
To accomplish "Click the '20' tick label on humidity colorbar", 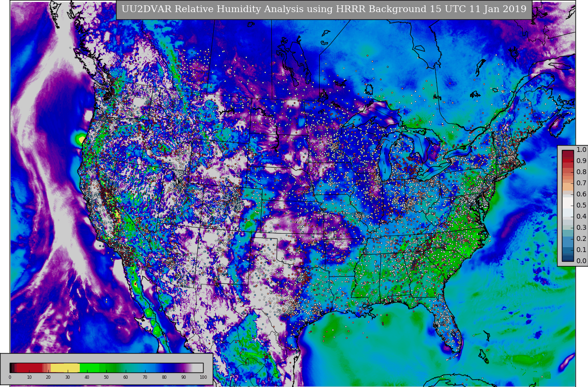I will click(x=48, y=377).
